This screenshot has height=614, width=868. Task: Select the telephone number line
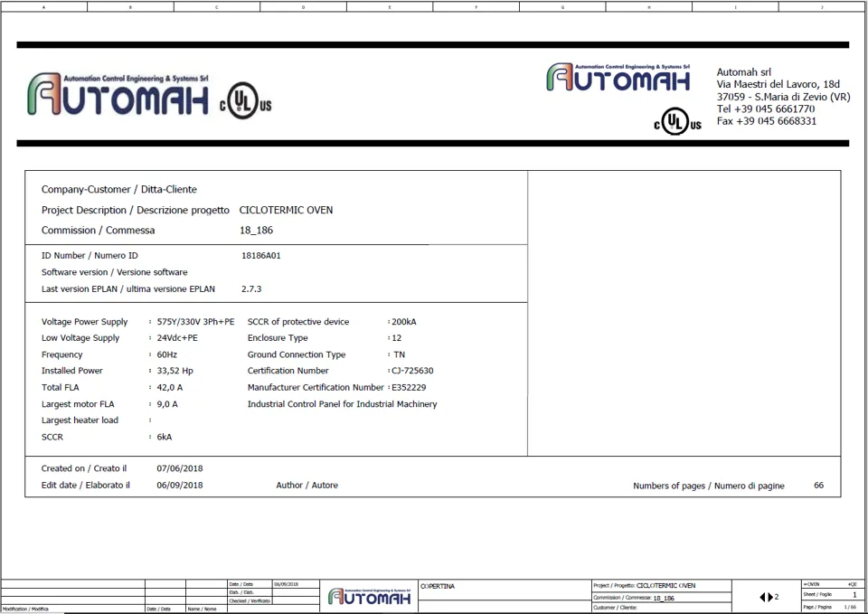(766, 109)
